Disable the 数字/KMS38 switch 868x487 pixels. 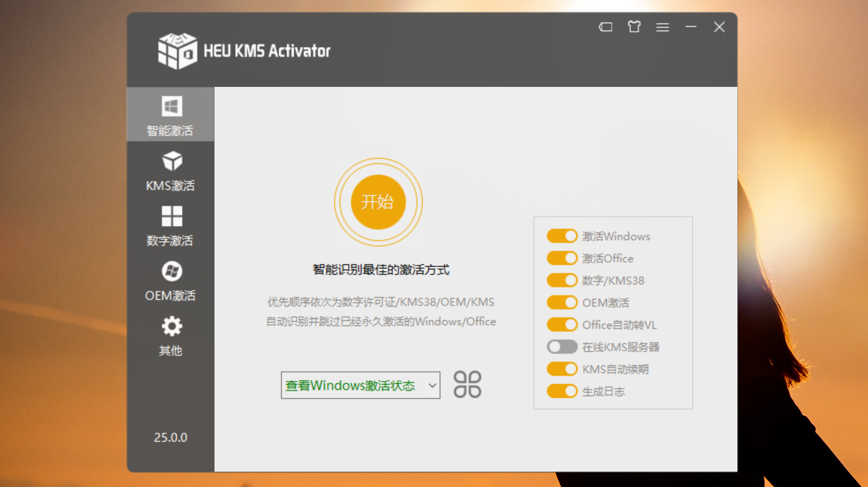pyautogui.click(x=562, y=280)
